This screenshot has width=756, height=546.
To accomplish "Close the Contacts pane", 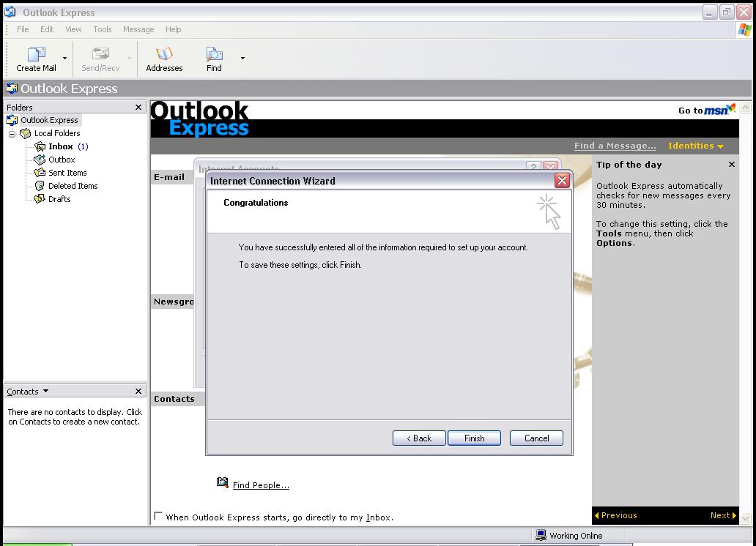I will [138, 391].
